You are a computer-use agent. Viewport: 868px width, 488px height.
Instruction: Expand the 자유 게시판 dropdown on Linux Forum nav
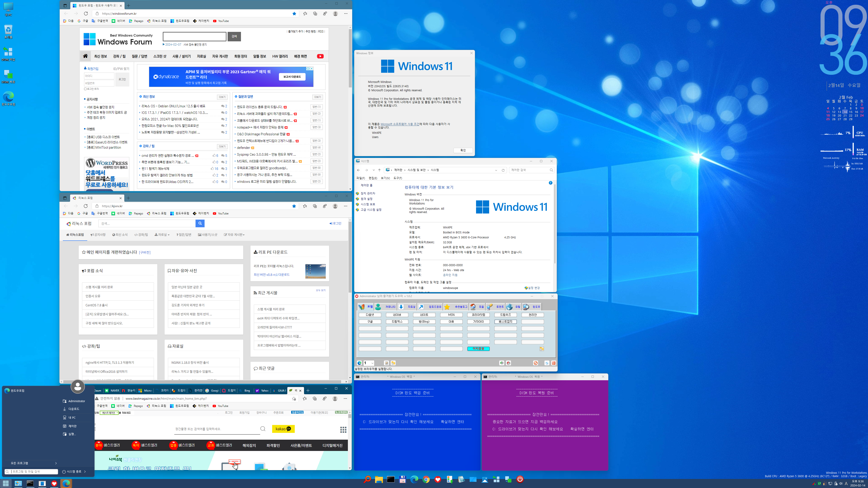[x=234, y=235]
